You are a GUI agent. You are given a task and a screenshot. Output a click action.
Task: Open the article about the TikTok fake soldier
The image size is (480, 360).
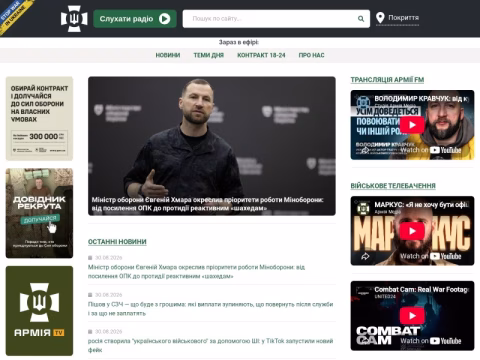point(210,345)
